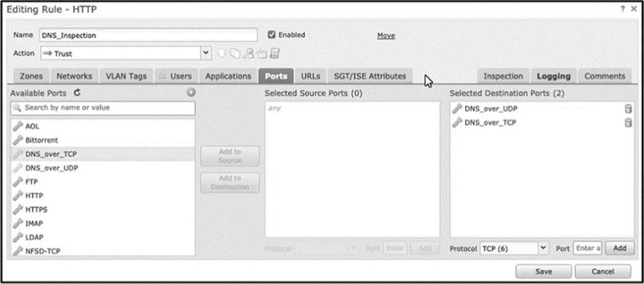Open the Action dropdown showing Trust

click(x=126, y=54)
